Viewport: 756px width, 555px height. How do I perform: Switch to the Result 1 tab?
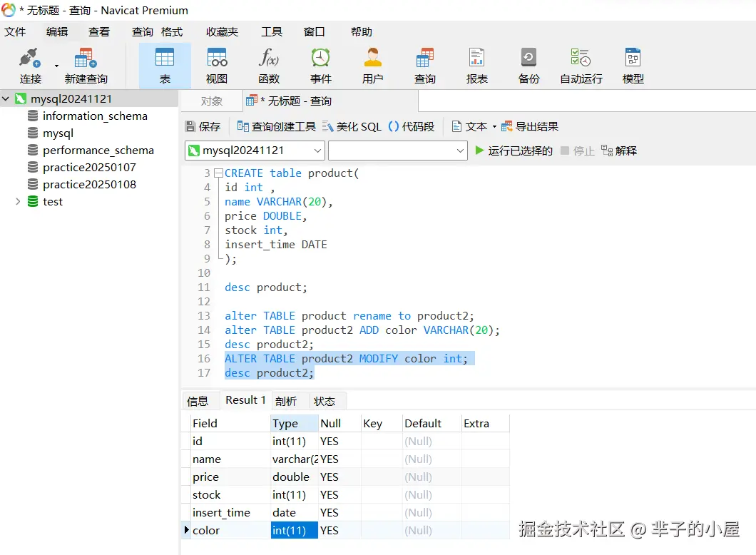(x=245, y=400)
